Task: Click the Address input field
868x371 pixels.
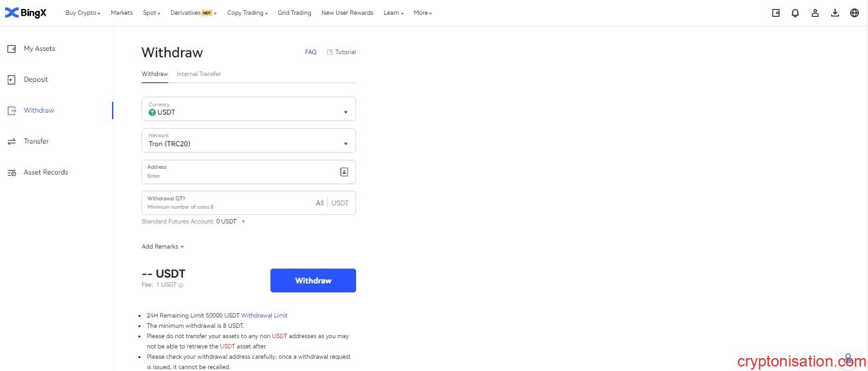Action: [238, 172]
